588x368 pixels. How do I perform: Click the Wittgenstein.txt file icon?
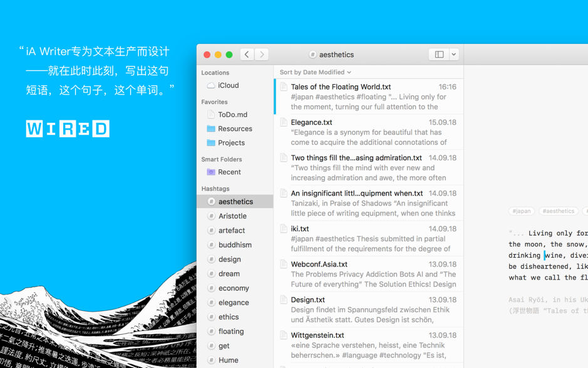point(284,335)
